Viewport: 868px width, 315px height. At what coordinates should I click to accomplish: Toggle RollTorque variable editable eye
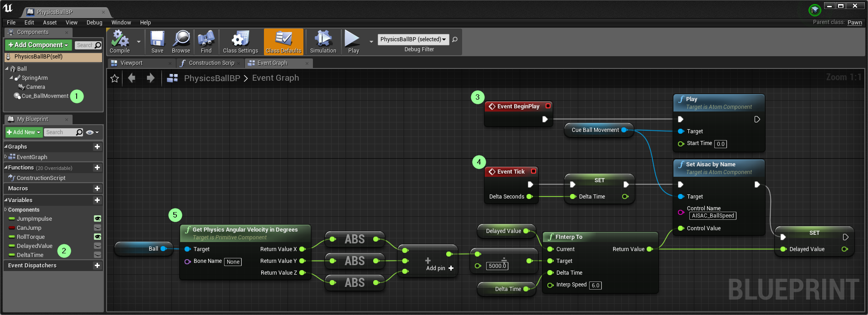coord(98,237)
